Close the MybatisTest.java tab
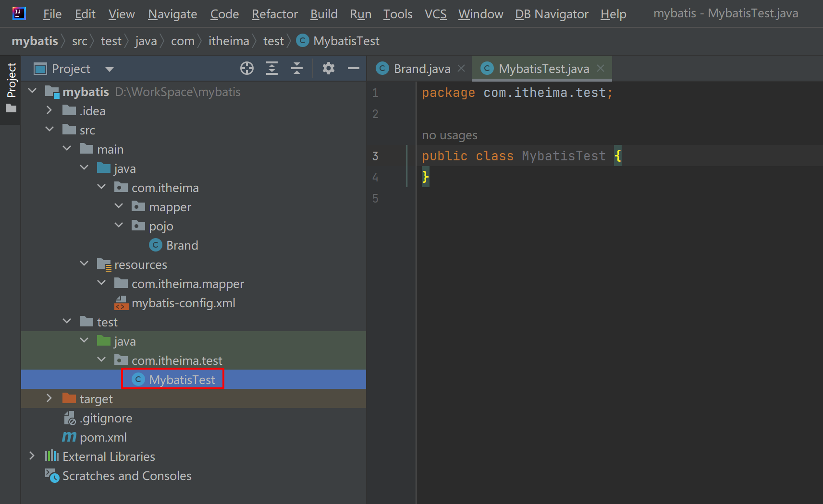Viewport: 823px width, 504px height. click(601, 68)
